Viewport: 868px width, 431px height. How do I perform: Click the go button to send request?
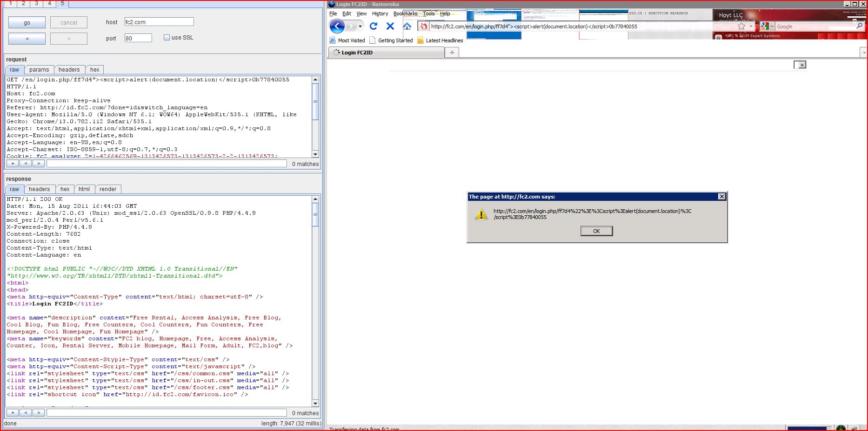point(27,22)
